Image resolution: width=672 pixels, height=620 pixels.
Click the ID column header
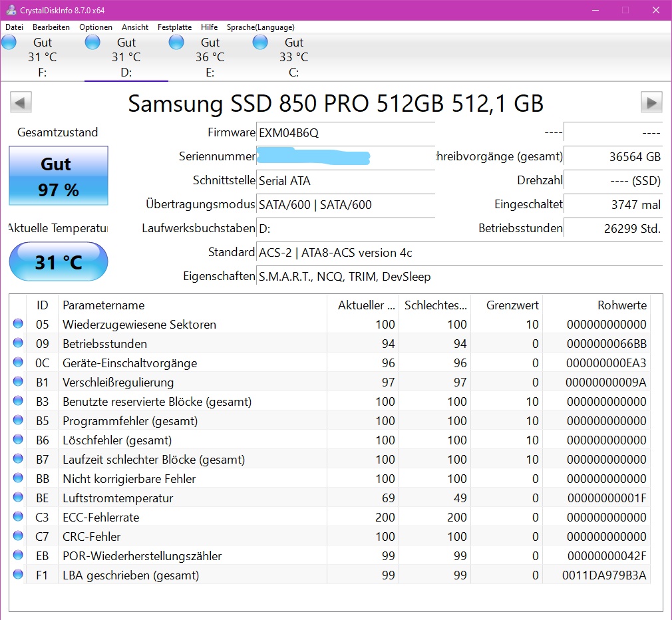tap(42, 305)
